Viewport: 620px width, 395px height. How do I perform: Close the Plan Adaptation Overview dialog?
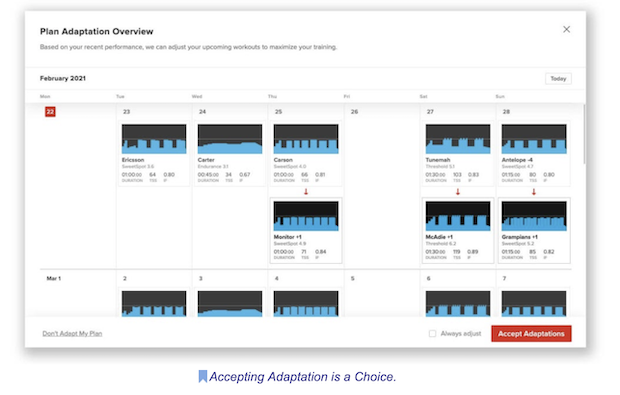(x=566, y=29)
